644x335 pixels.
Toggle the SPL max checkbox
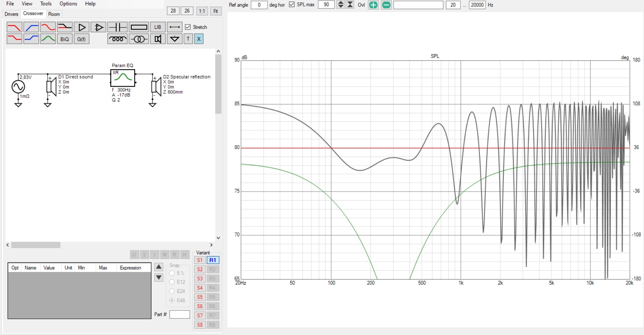click(x=292, y=4)
